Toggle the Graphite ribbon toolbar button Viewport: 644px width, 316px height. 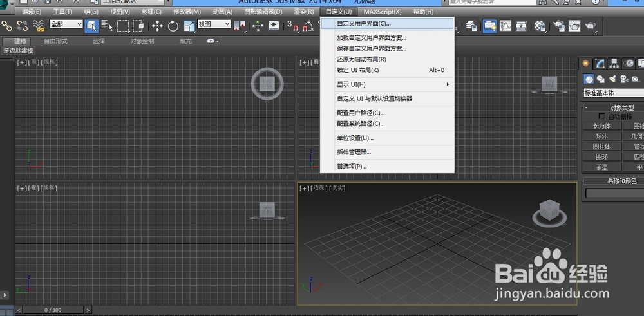pos(489,26)
